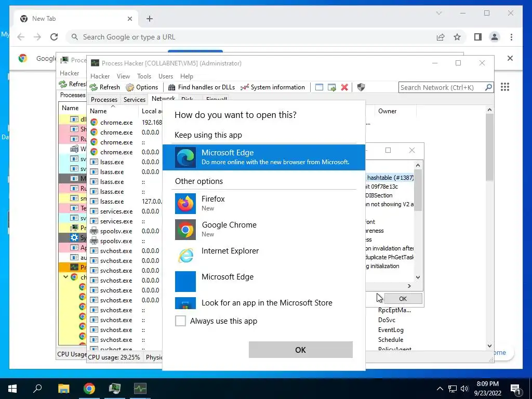Toggle the Chrome side panel icon
532x399 pixels.
pyautogui.click(x=478, y=37)
